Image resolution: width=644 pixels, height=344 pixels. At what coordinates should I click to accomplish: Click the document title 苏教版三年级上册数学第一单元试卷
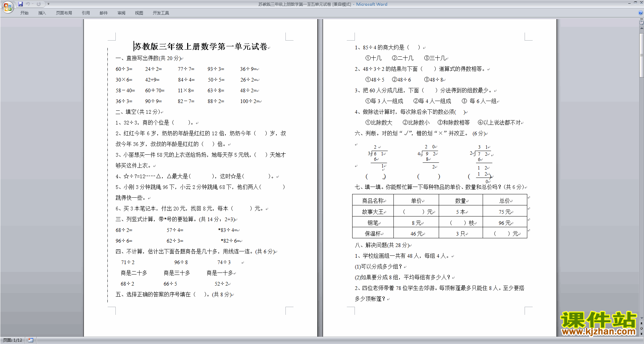[201, 46]
